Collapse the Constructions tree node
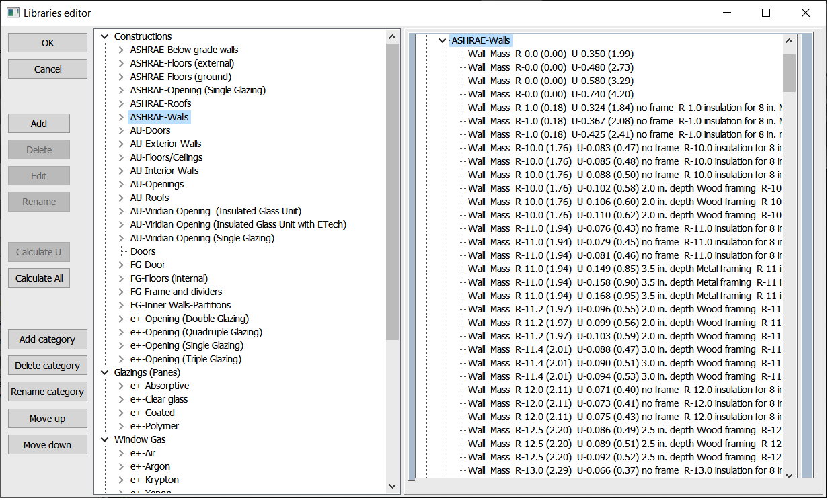Viewport: 834px width, 504px height. click(105, 36)
